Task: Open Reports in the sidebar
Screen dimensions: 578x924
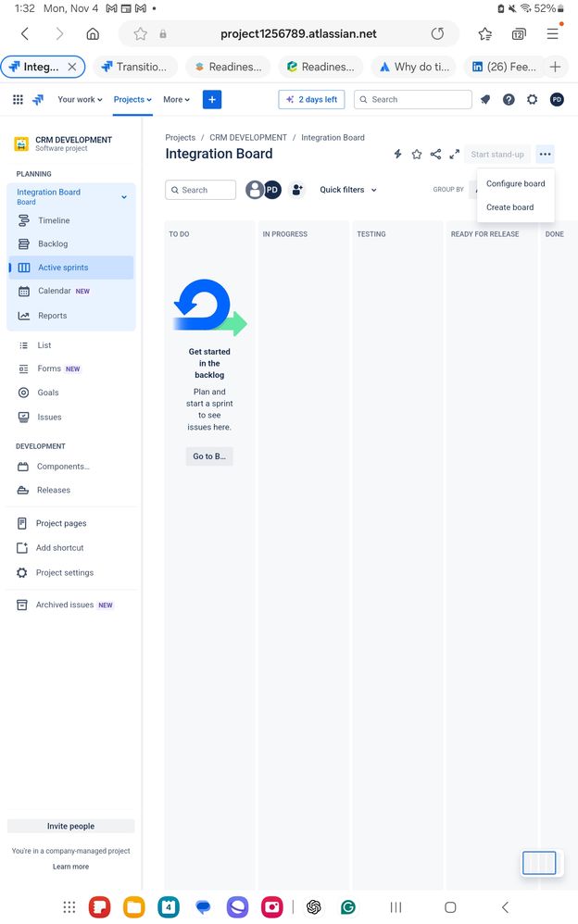Action: coord(70,316)
